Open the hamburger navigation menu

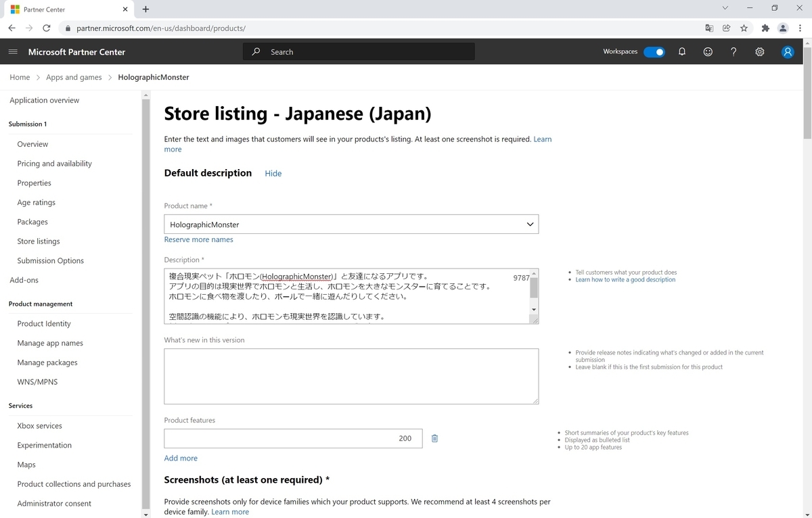13,52
